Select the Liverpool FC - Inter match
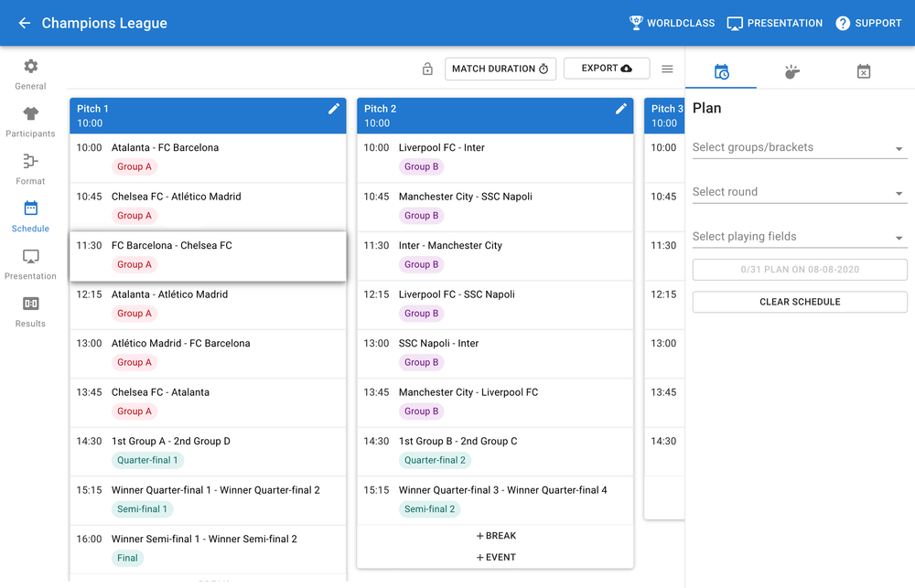This screenshot has height=588, width=915. point(495,158)
